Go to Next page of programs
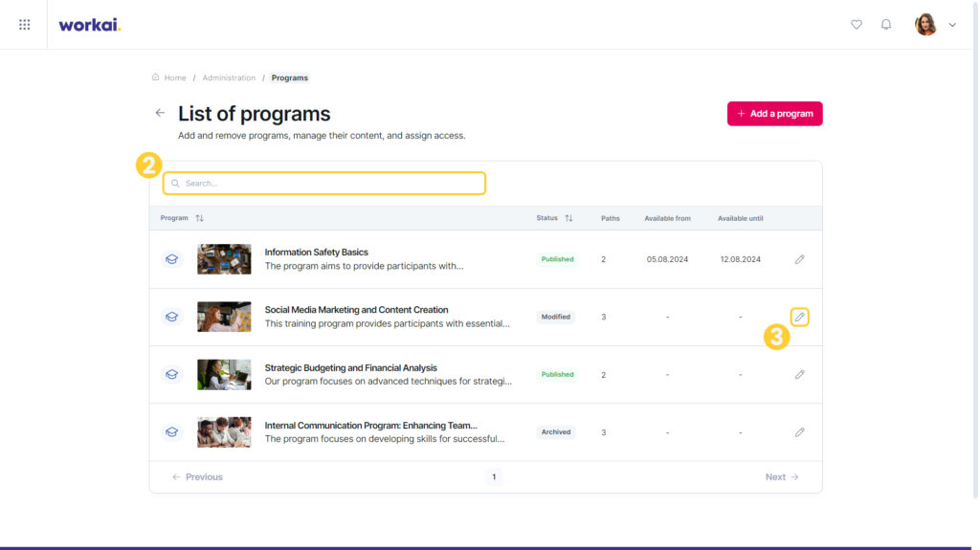The width and height of the screenshot is (980, 550). [782, 477]
